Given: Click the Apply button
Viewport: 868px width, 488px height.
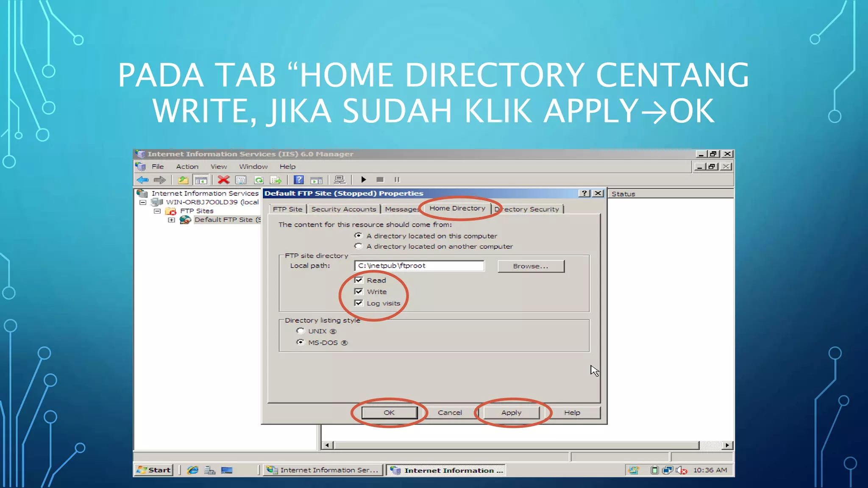Looking at the screenshot, I should (511, 413).
